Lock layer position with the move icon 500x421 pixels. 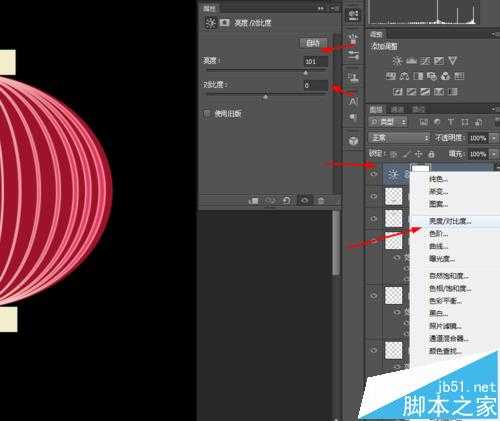coord(419,154)
